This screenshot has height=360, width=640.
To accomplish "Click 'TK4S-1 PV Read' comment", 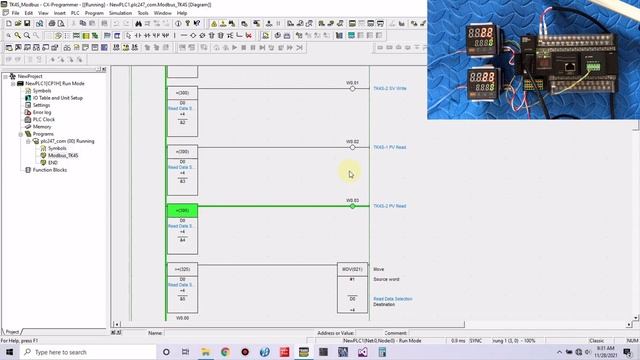I will (390, 147).
